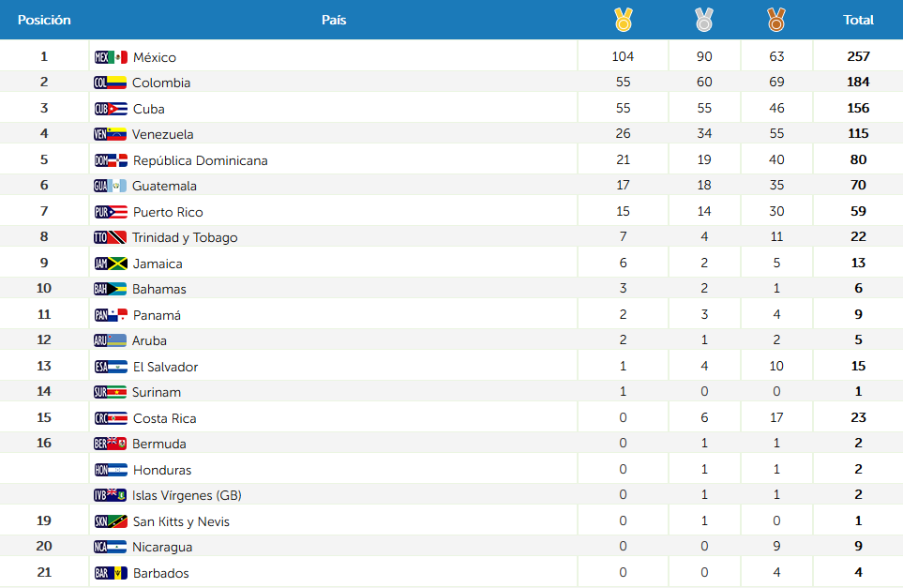903x588 pixels.
Task: Sort by the Total column header
Action: point(858,20)
